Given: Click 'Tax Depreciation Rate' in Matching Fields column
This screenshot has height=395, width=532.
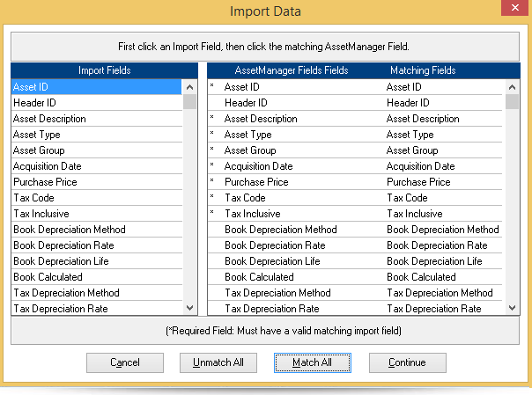Looking at the screenshot, I should coord(434,308).
